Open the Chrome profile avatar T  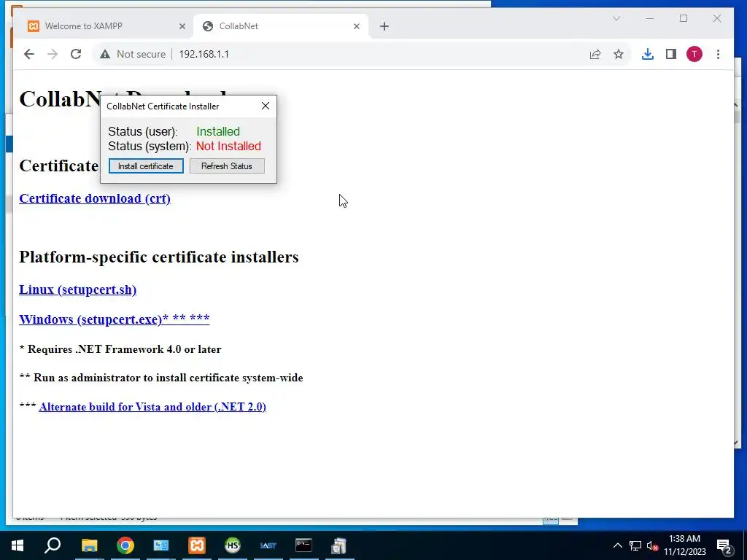[x=694, y=54]
